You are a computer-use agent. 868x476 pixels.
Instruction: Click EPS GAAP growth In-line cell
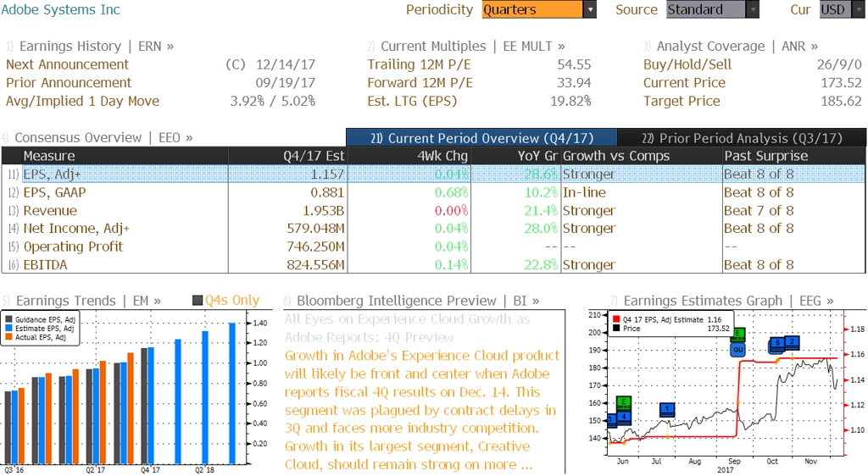click(x=584, y=192)
